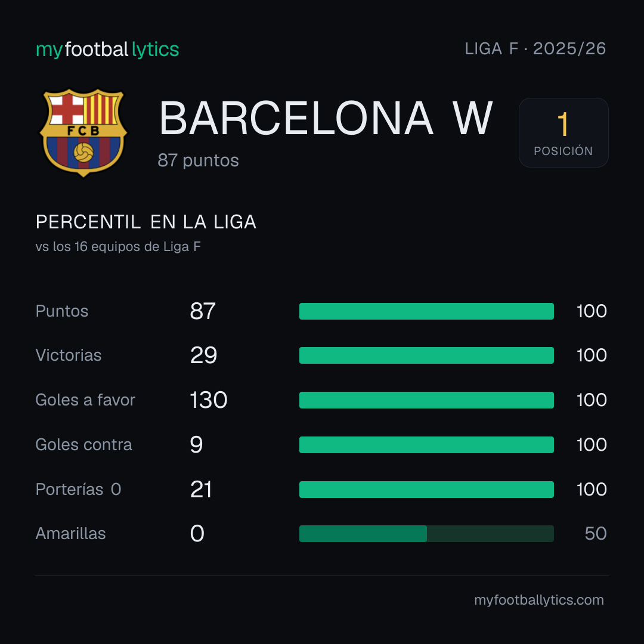Open the myfootballytics.com footer link
Screen dimensions: 644x644
(x=539, y=600)
